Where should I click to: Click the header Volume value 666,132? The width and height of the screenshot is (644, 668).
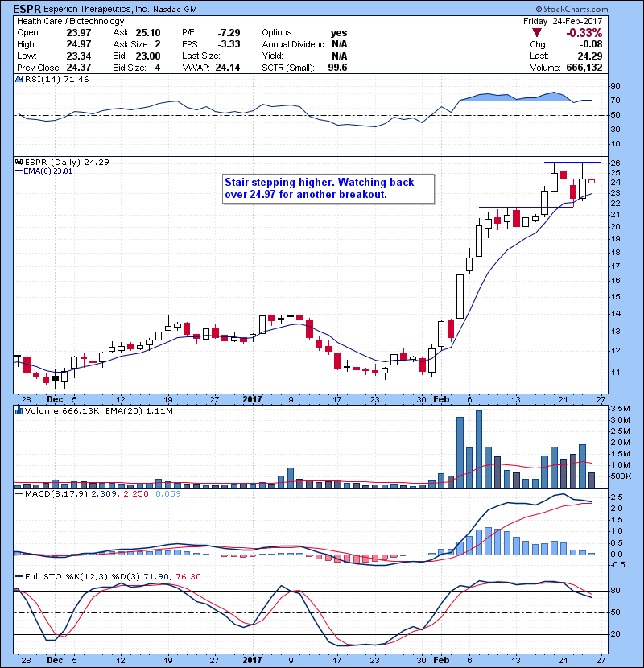pos(584,68)
